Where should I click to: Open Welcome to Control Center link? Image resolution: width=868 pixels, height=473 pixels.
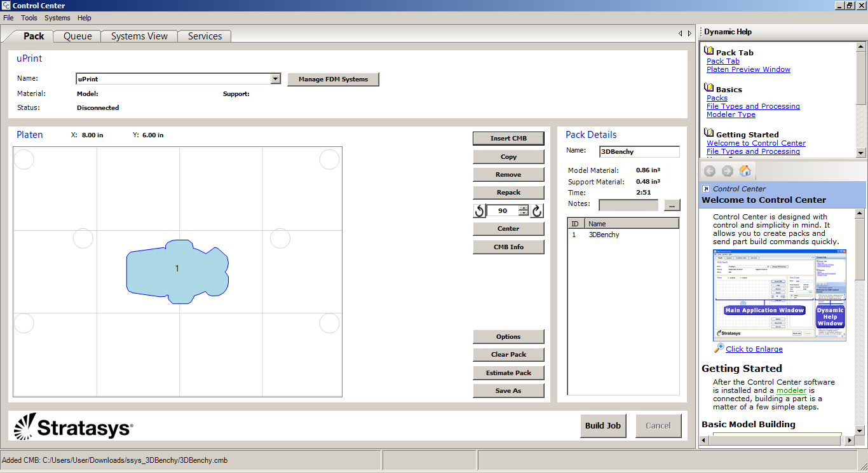pyautogui.click(x=756, y=143)
